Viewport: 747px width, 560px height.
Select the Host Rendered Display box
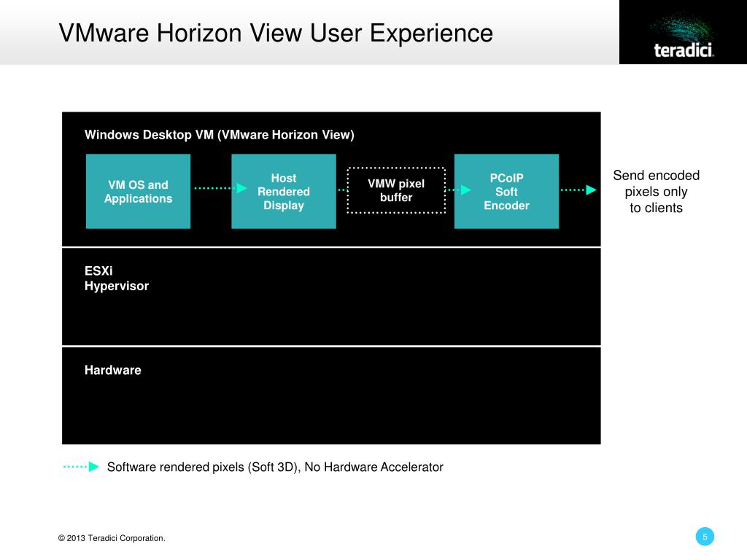coord(284,192)
